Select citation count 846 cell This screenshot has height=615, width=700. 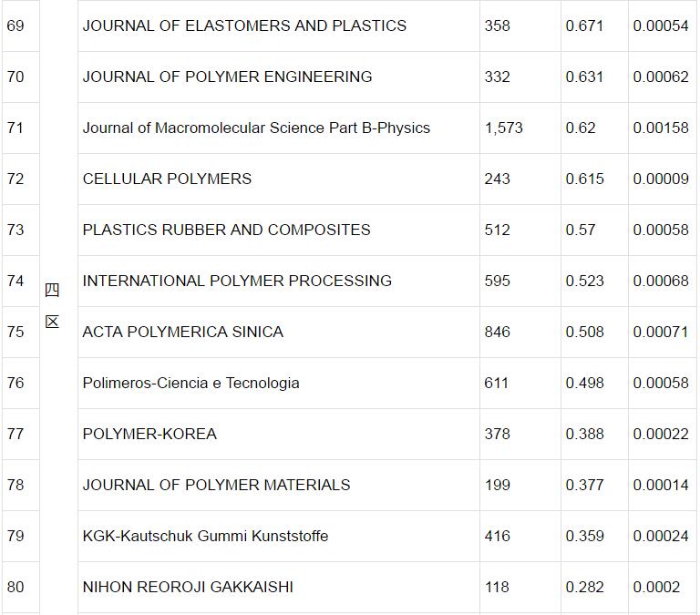(498, 332)
